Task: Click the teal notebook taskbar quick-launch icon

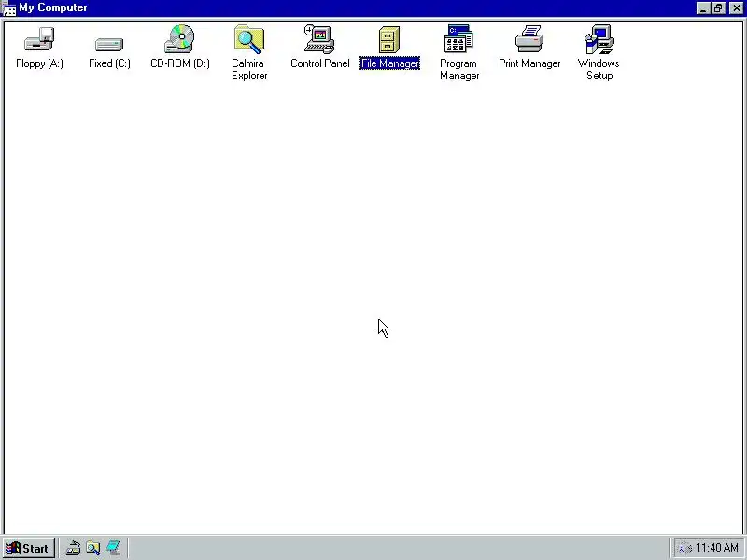Action: click(114, 548)
